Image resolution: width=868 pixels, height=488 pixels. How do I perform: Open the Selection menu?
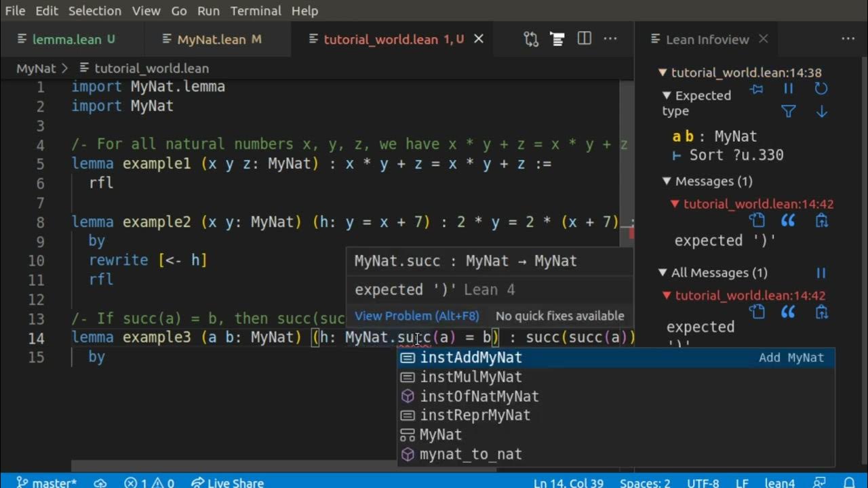click(x=95, y=11)
